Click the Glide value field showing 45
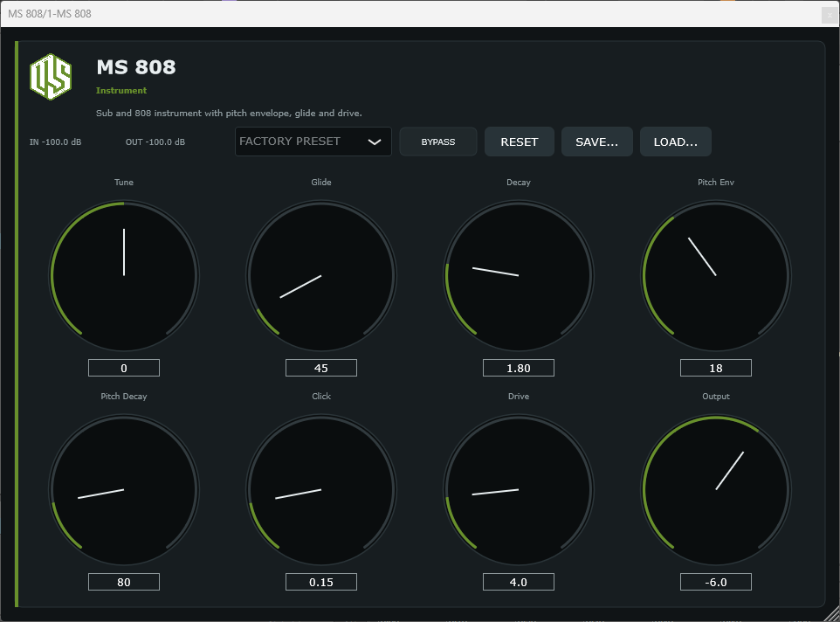The width and height of the screenshot is (840, 622). (320, 368)
